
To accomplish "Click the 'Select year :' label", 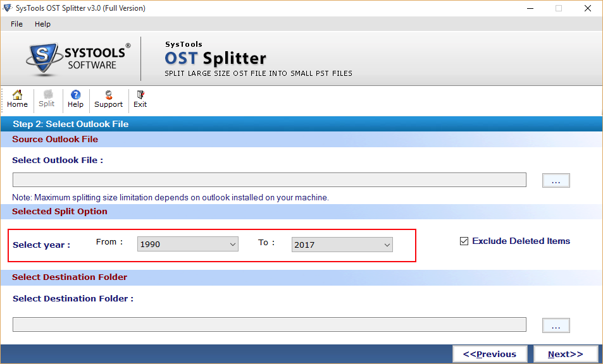I will coord(42,245).
